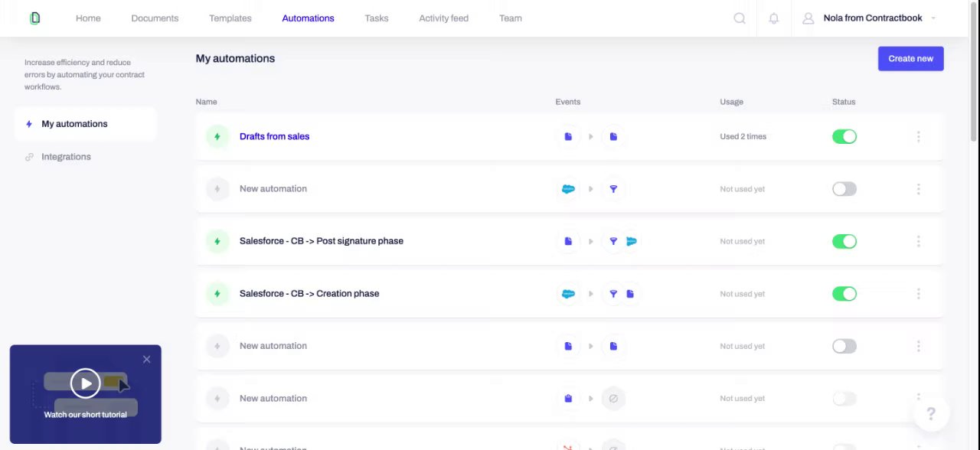Open the notifications bell
The image size is (980, 450).
pyautogui.click(x=774, y=18)
